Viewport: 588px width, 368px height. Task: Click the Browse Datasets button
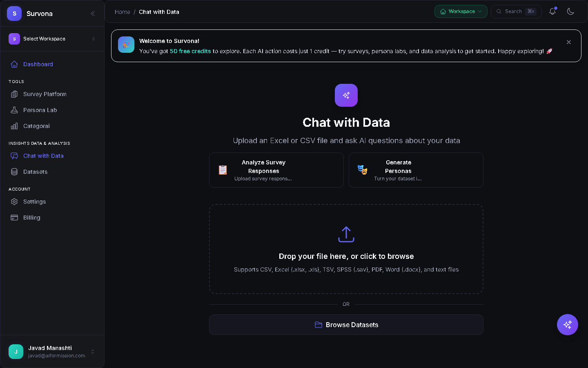click(x=346, y=325)
